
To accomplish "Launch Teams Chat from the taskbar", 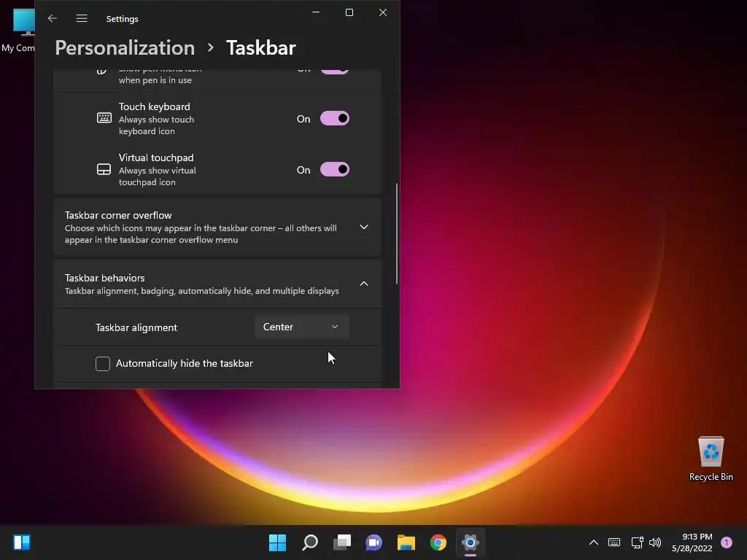I will click(374, 542).
